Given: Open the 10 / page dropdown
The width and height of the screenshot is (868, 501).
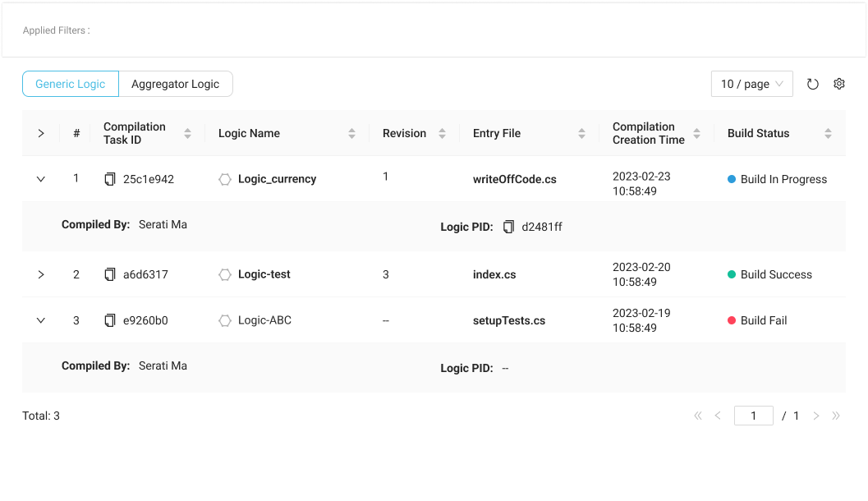Looking at the screenshot, I should [x=751, y=84].
